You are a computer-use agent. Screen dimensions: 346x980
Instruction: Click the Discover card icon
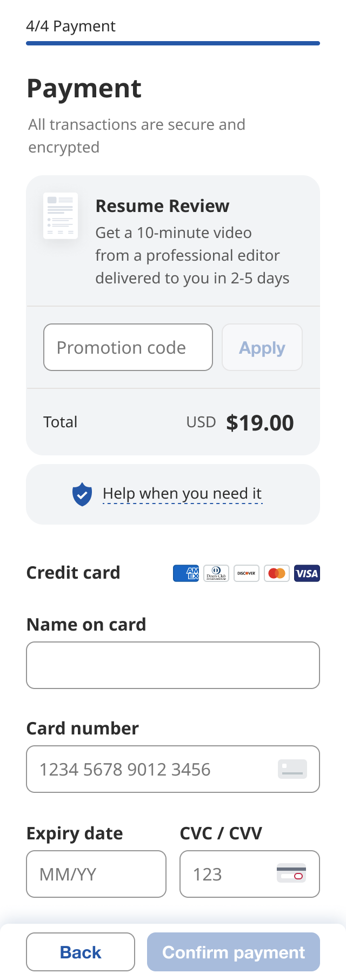(247, 573)
